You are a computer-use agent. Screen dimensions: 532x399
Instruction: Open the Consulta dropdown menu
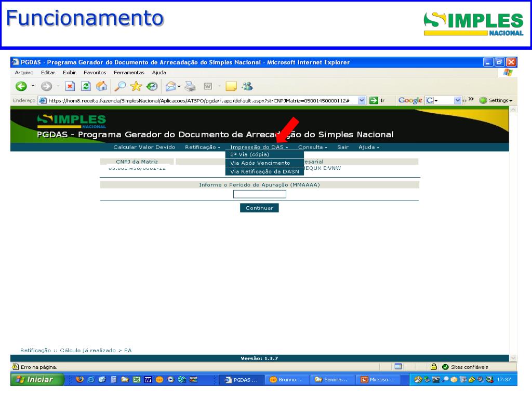pos(312,147)
